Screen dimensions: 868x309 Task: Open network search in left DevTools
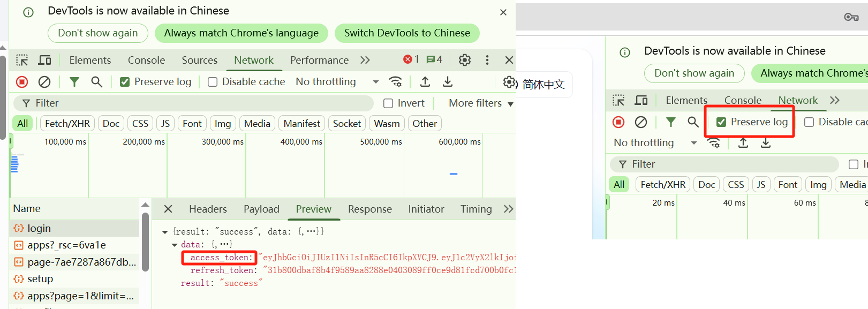pyautogui.click(x=97, y=82)
